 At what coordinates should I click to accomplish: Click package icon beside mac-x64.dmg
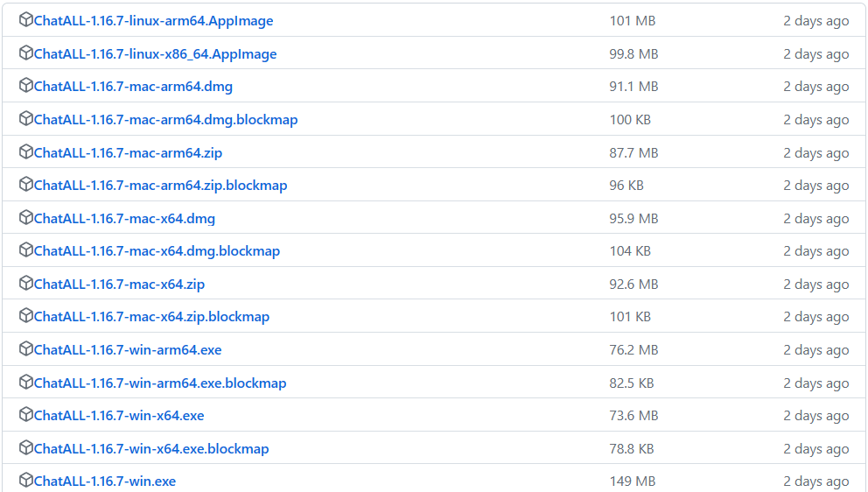[x=26, y=217]
